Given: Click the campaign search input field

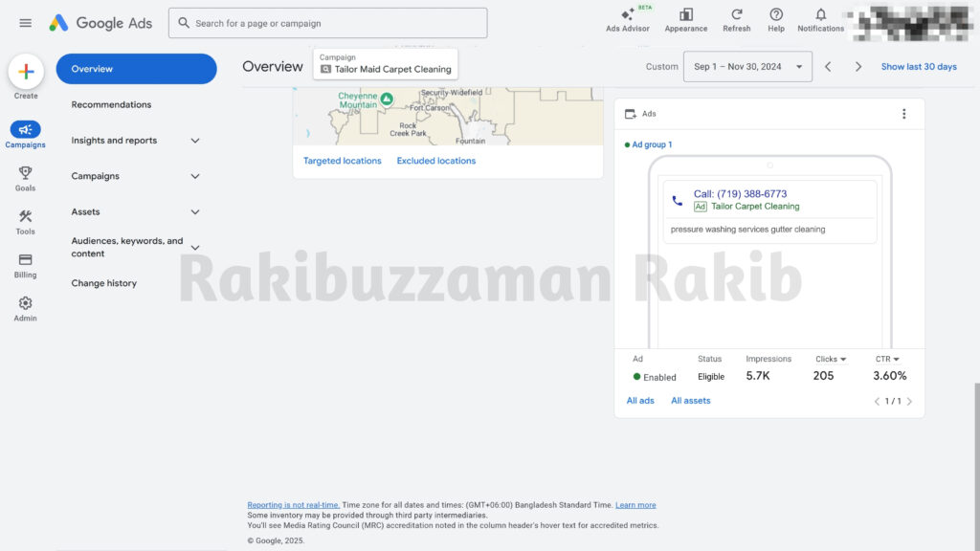Looking at the screenshot, I should click(327, 22).
